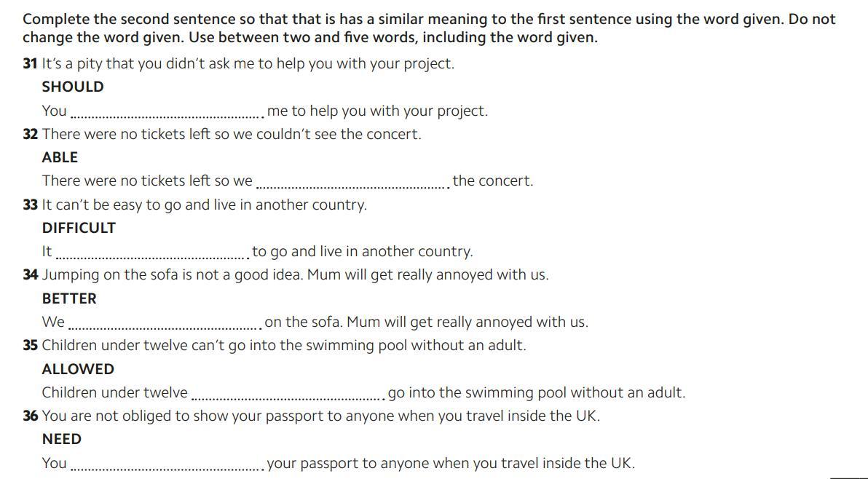Click the blank answer line in question 32
Screen dimensions: 868x479
(353, 187)
